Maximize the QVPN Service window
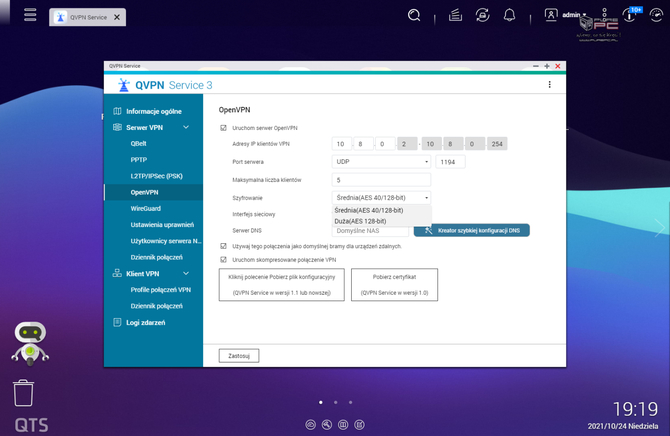 tap(547, 66)
